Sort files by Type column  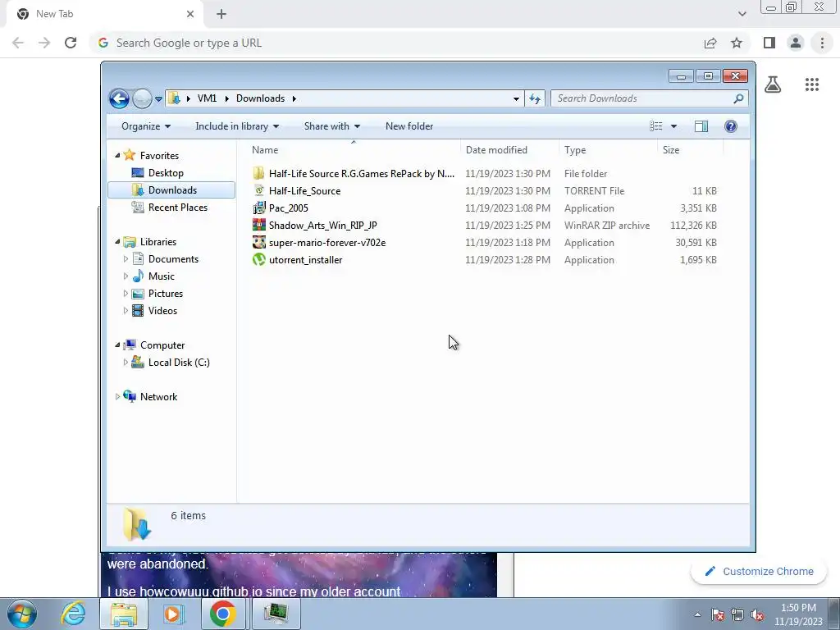tap(608, 150)
